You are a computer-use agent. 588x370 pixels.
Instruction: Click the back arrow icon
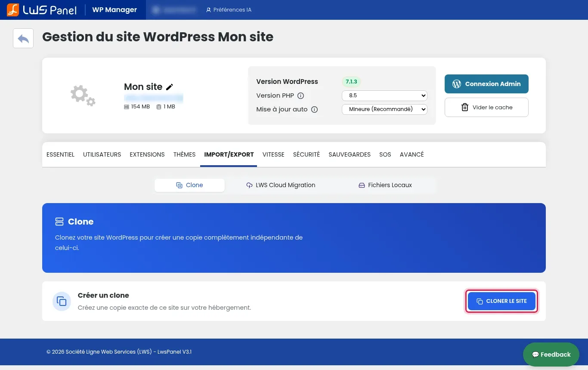(23, 38)
